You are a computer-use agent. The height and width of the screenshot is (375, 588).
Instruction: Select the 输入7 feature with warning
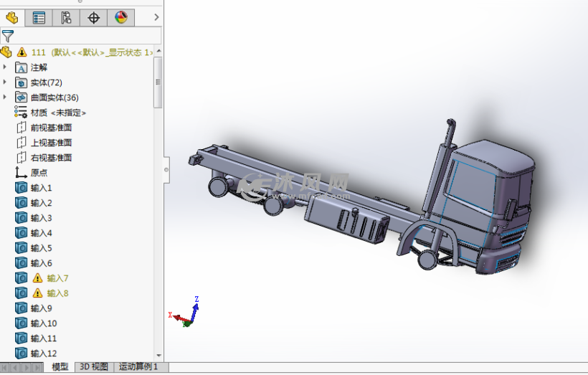click(57, 278)
